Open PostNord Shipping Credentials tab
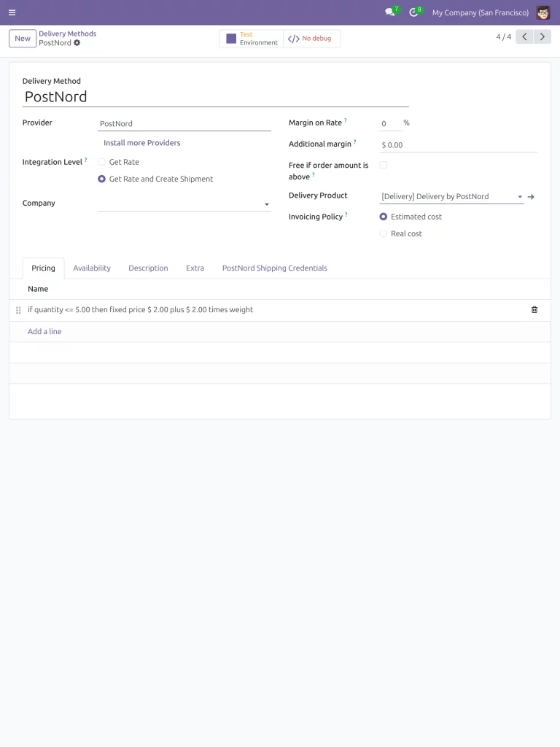Image resolution: width=560 pixels, height=747 pixels. (x=275, y=268)
